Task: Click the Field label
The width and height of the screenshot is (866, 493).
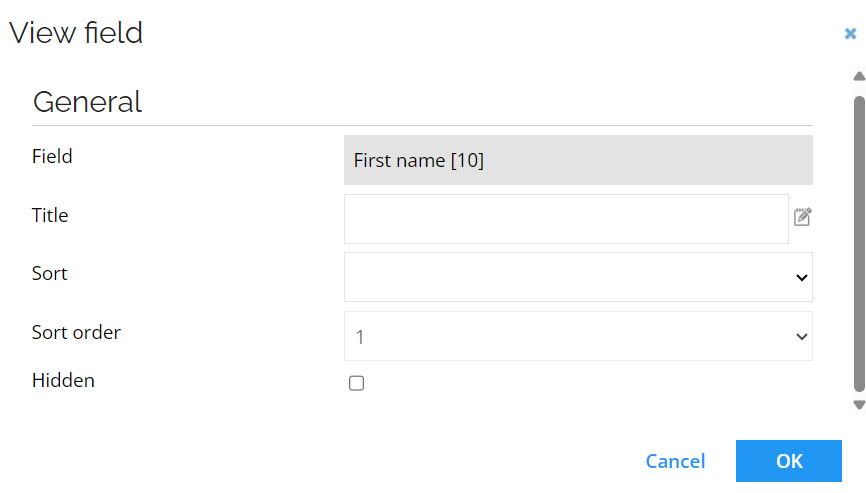Action: tap(52, 156)
